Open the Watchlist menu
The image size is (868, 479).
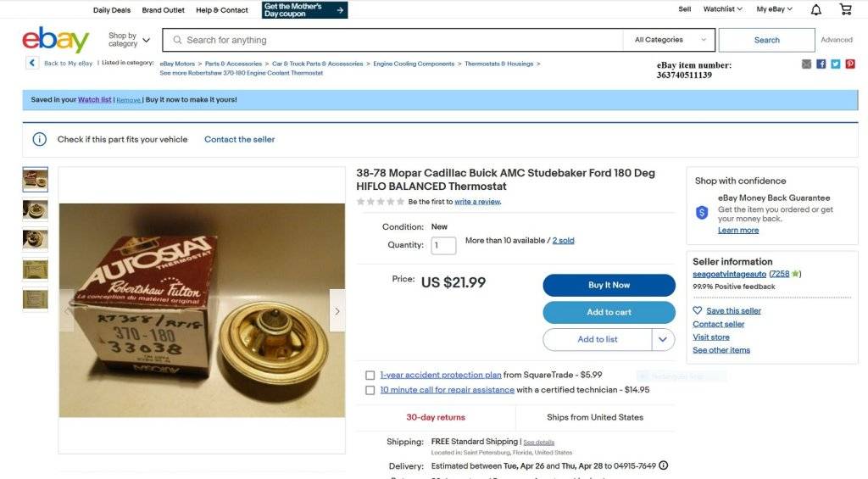pos(722,8)
